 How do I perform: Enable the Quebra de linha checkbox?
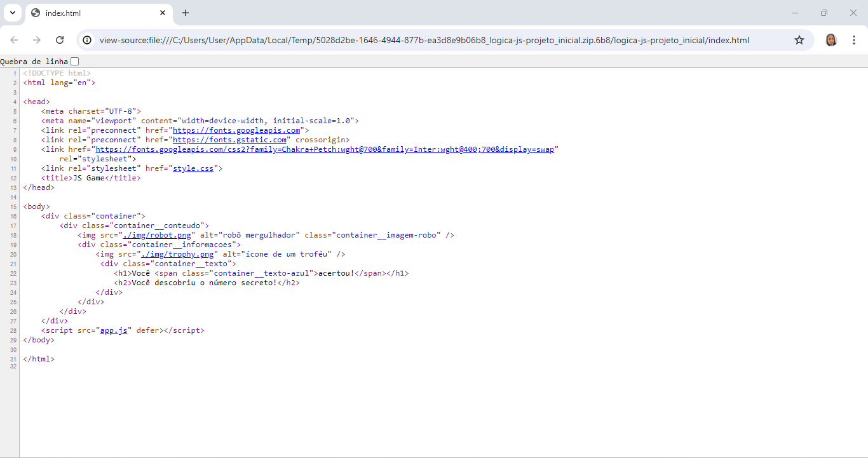[x=75, y=62]
